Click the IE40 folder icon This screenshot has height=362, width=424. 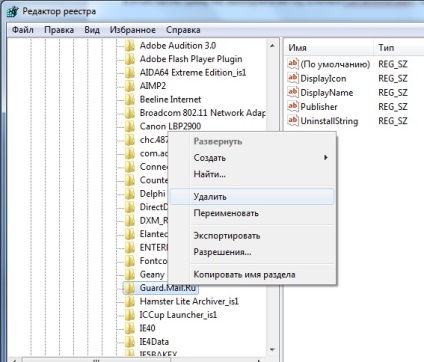coord(130,328)
